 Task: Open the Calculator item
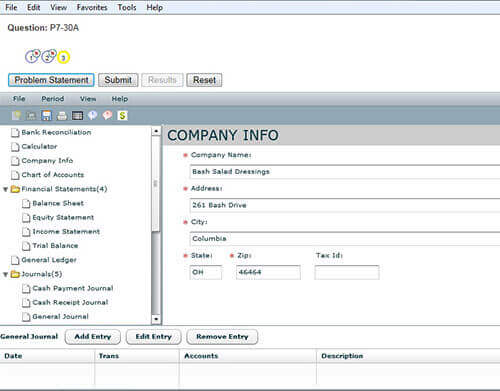click(x=34, y=147)
